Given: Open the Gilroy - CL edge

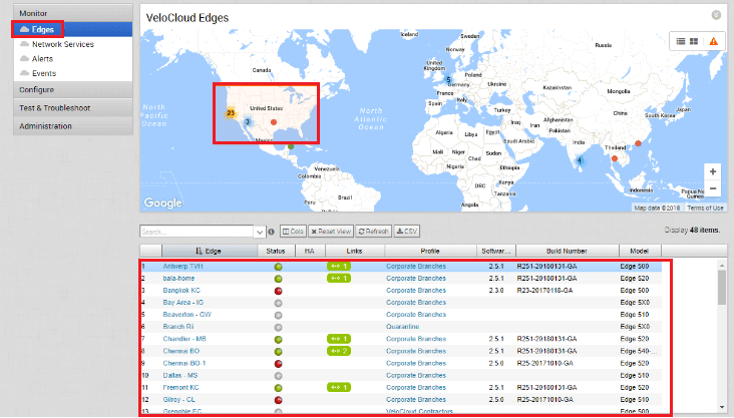Looking at the screenshot, I should tap(179, 400).
